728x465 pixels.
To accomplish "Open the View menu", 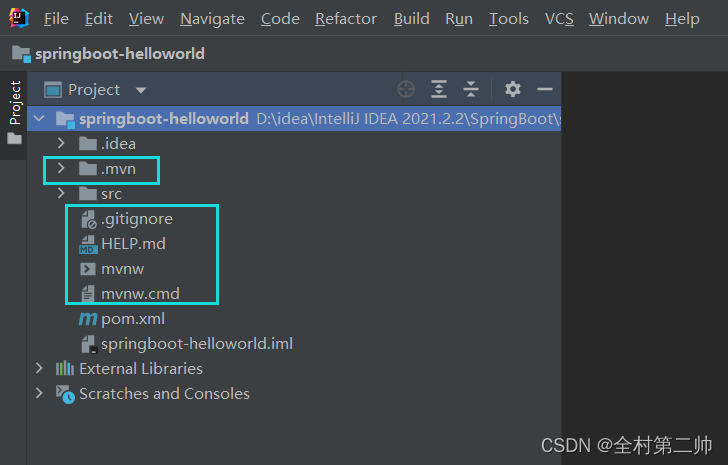I will click(x=146, y=19).
